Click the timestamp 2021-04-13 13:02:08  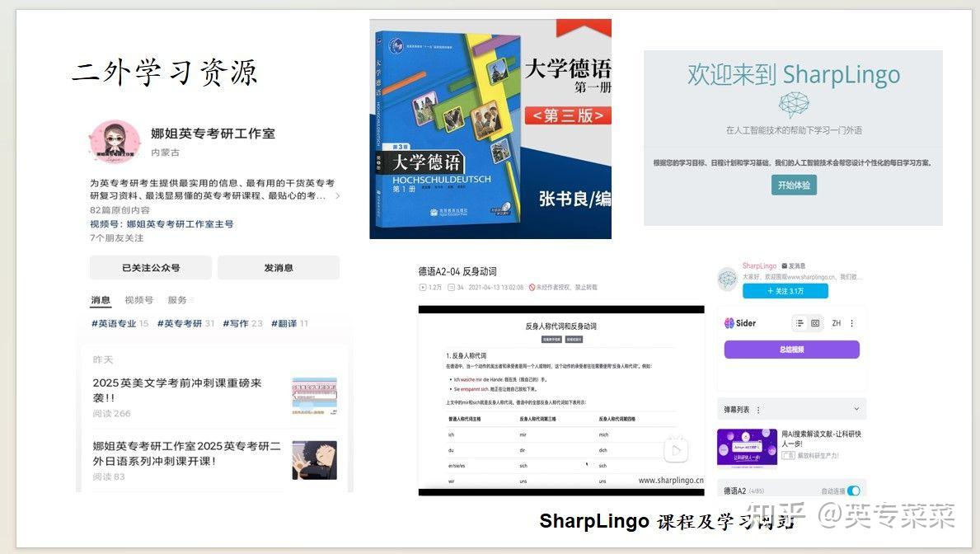click(495, 288)
